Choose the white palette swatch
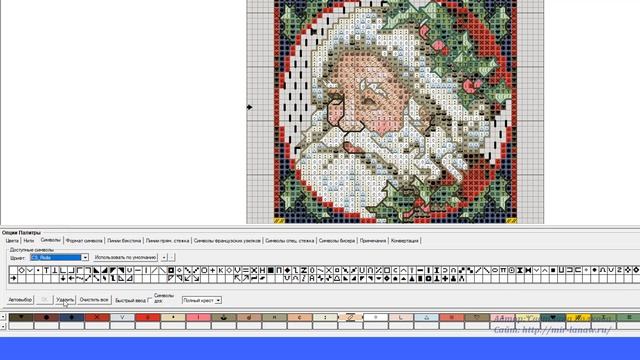This screenshot has height=360, width=640. [x=376, y=317]
